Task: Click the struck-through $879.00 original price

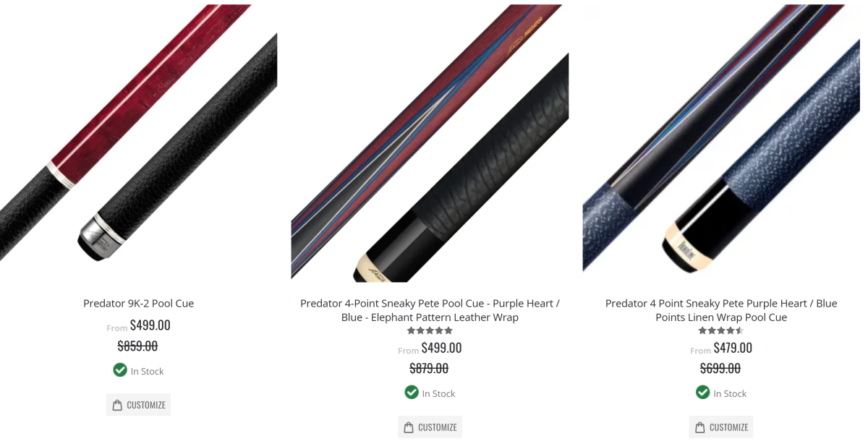Action: 429,369
